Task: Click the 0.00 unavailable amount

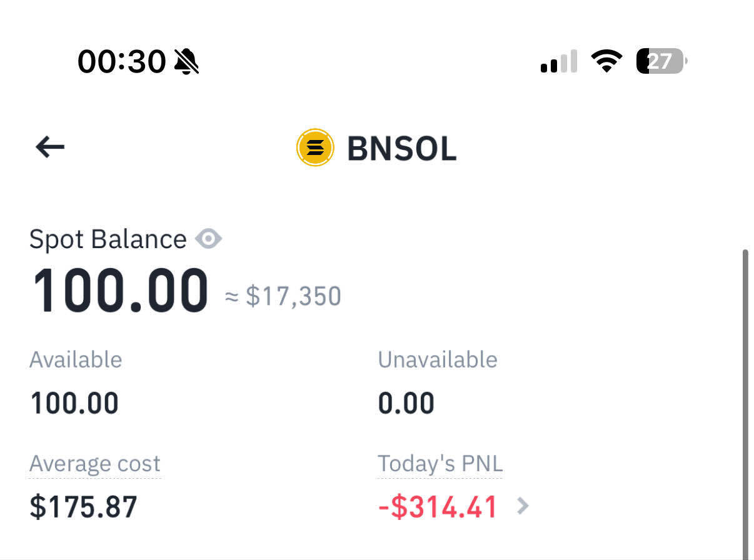Action: [x=406, y=404]
